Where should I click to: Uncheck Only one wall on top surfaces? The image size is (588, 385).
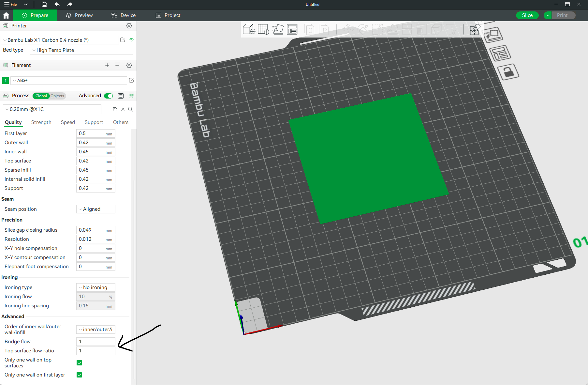pyautogui.click(x=79, y=363)
